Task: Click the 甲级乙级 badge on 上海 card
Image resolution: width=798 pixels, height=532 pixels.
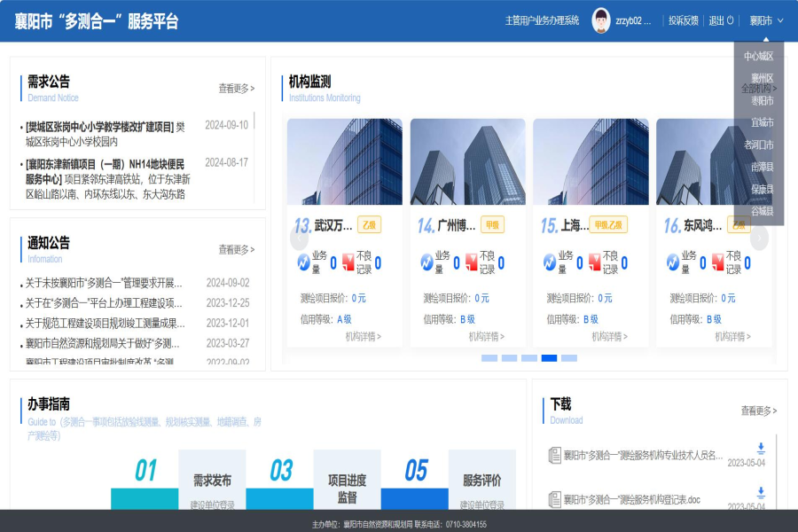Action: (x=608, y=225)
